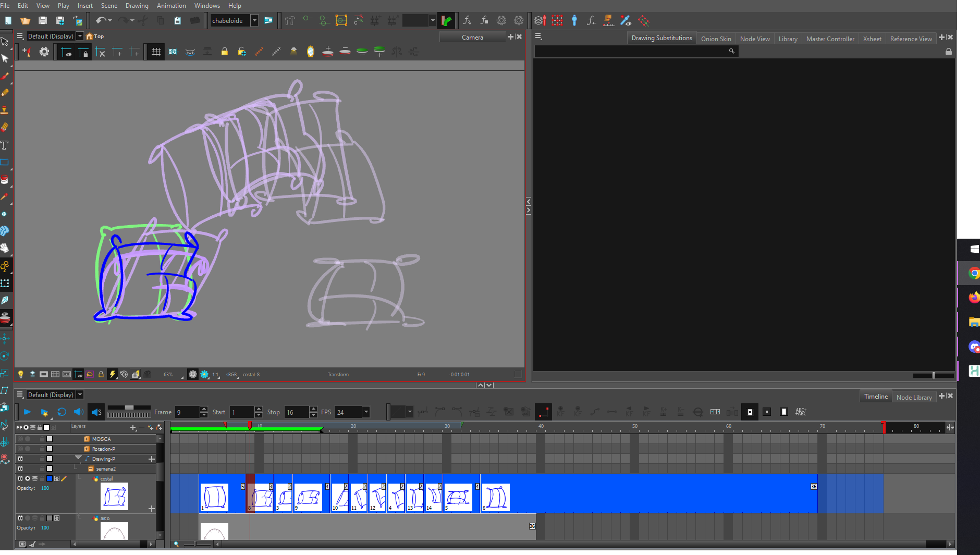Add a layer with the Layers plus button
The height and width of the screenshot is (555, 980).
point(133,427)
